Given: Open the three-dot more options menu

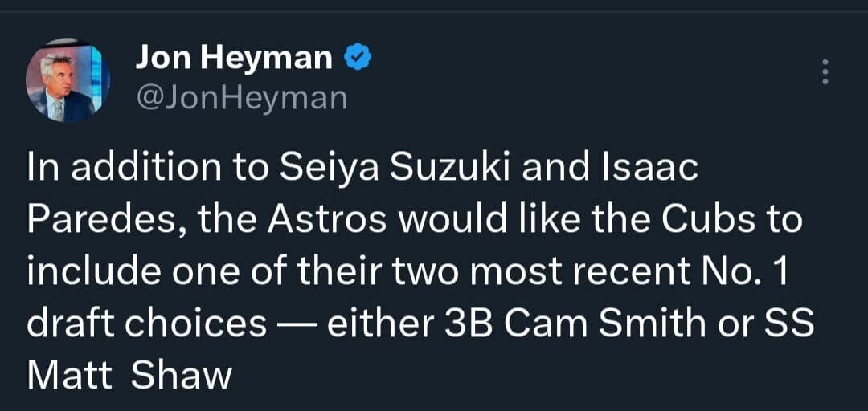Looking at the screenshot, I should click(823, 72).
